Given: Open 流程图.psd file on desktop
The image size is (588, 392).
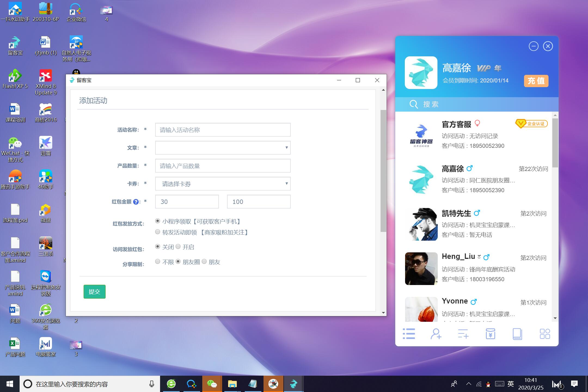Looking at the screenshot, I should (15, 213).
